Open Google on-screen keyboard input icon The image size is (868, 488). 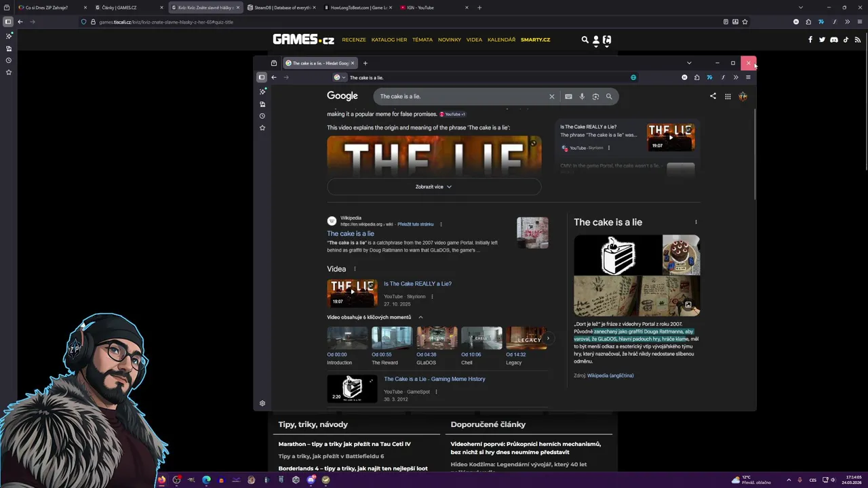coord(568,96)
